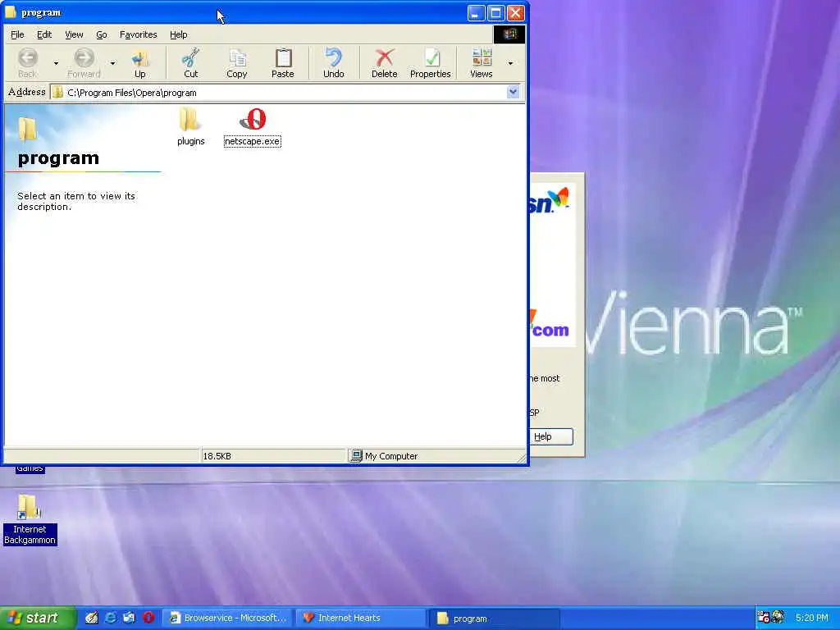Viewport: 840px width, 630px height.
Task: Click the Start button
Action: tap(38, 618)
